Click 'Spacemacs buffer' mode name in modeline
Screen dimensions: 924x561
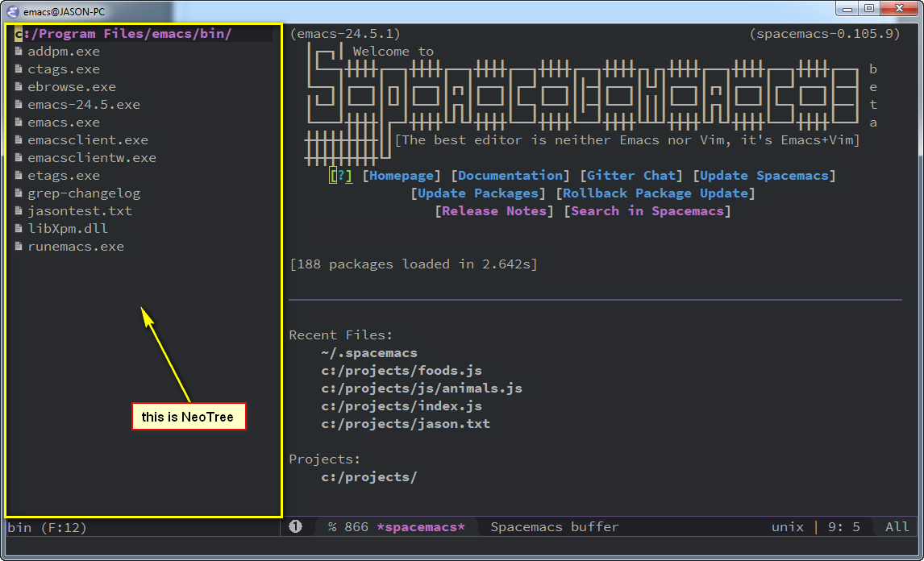[555, 527]
